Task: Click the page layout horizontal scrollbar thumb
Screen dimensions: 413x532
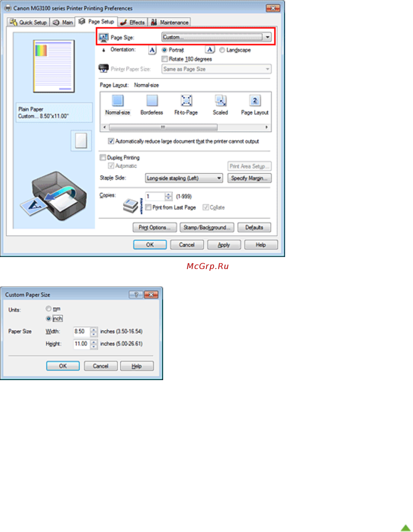Action: click(x=163, y=127)
